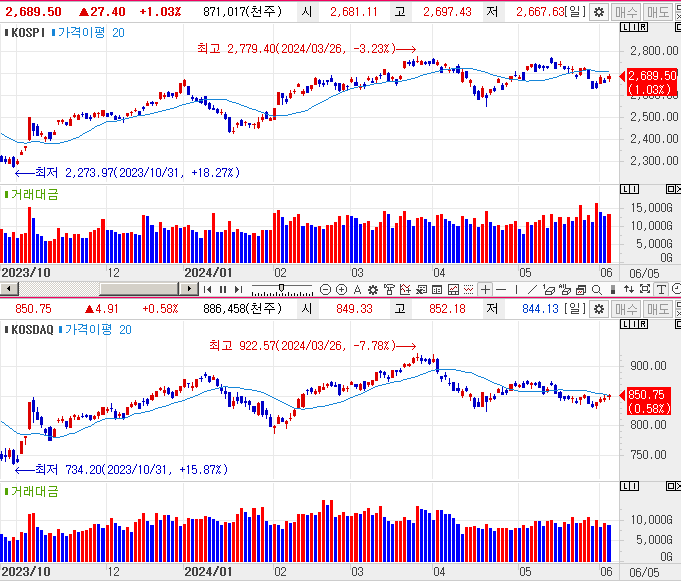Click the KOSPI 매도 sell button
This screenshot has width=681, height=581.
pyautogui.click(x=658, y=12)
